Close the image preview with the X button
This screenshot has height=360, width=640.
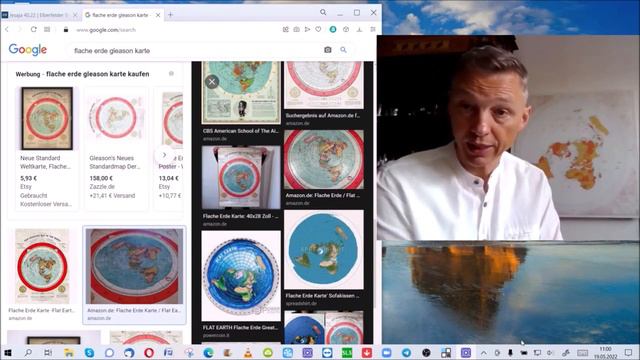coord(212,82)
